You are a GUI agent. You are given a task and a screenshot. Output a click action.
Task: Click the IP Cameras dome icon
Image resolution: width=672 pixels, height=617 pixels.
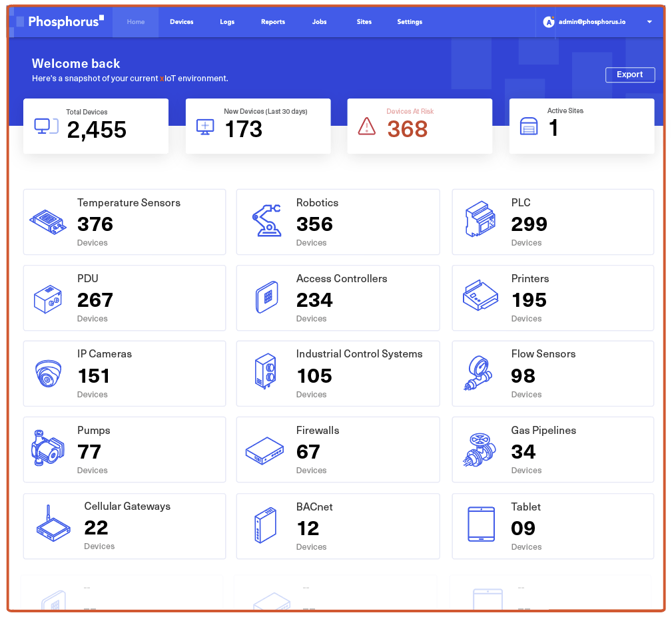(48, 373)
